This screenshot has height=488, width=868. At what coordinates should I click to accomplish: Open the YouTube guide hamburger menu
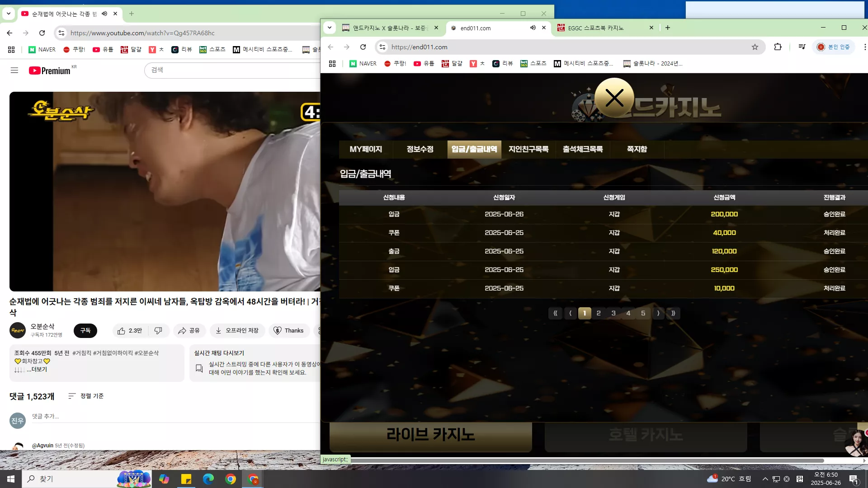(14, 70)
